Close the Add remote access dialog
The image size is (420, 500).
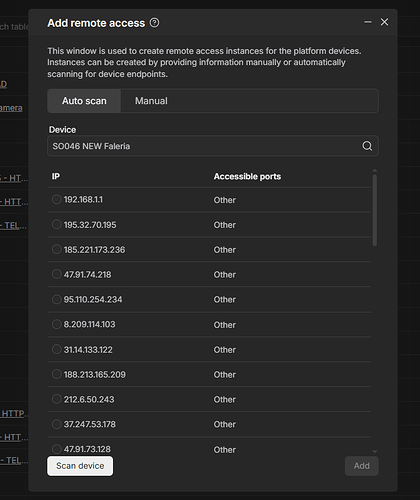(384, 22)
